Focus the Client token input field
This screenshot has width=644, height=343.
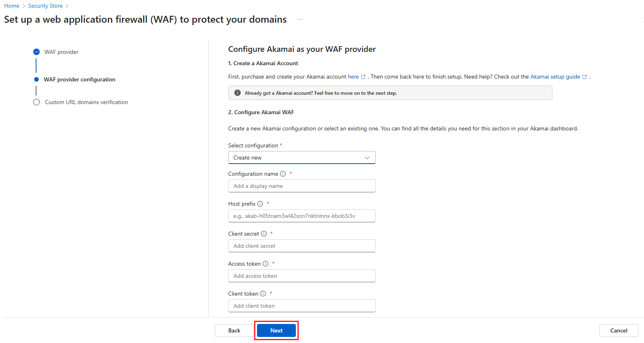coord(302,306)
